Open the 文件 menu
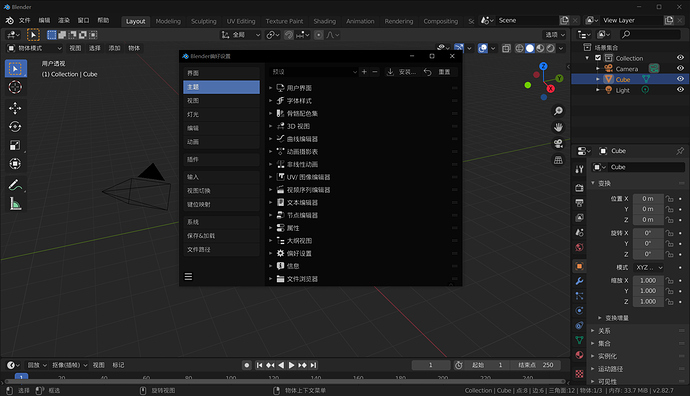Viewport: 690px width, 396px height. point(25,20)
